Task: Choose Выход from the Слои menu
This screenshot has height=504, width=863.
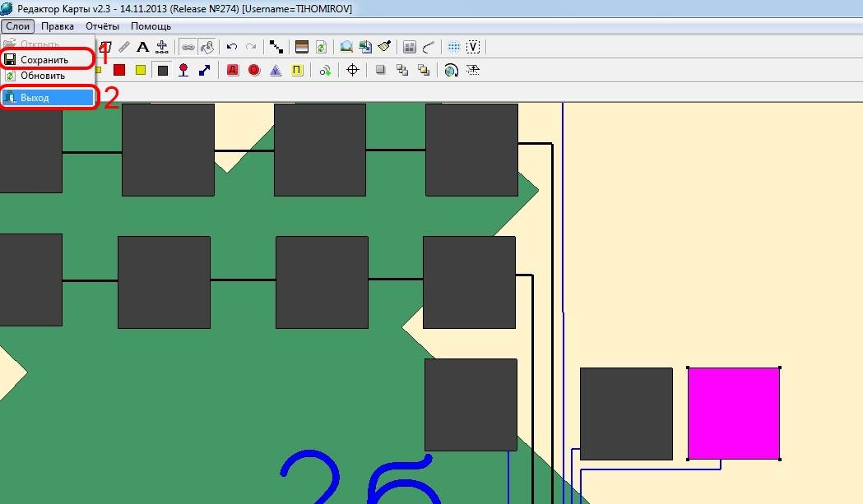Action: click(48, 97)
